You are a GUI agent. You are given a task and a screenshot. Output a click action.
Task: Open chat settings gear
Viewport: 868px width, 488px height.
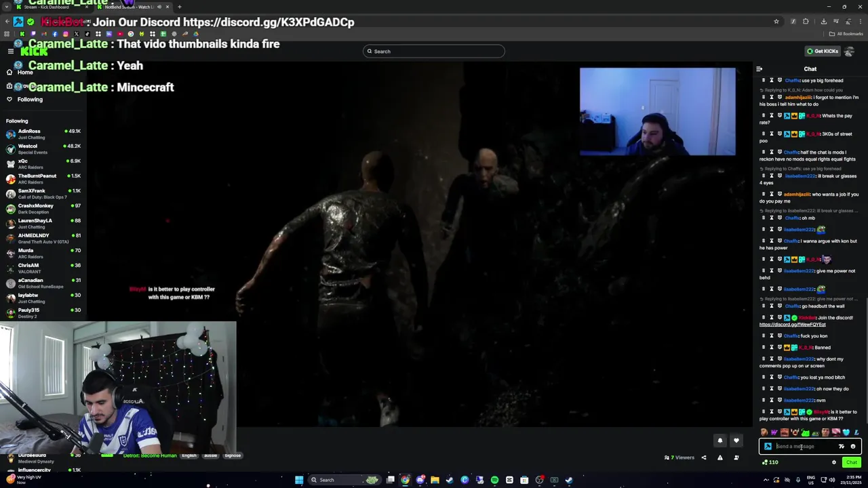[834, 462]
